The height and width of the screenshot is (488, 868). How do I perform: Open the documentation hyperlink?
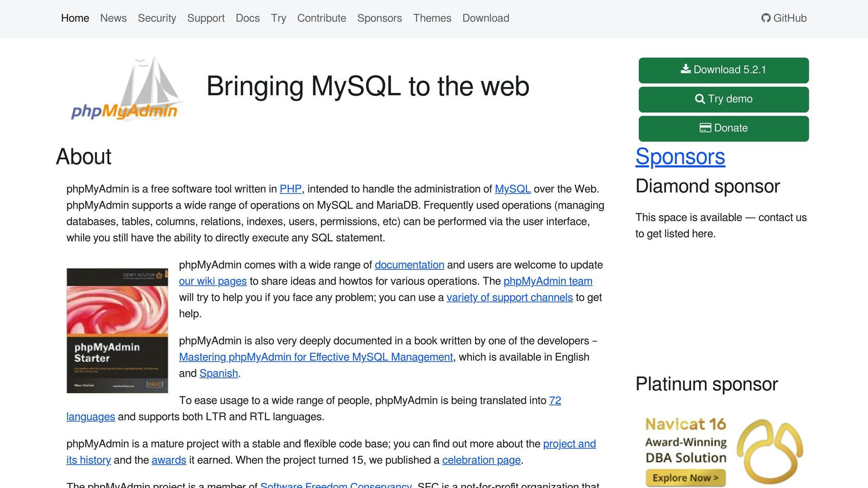[409, 265]
